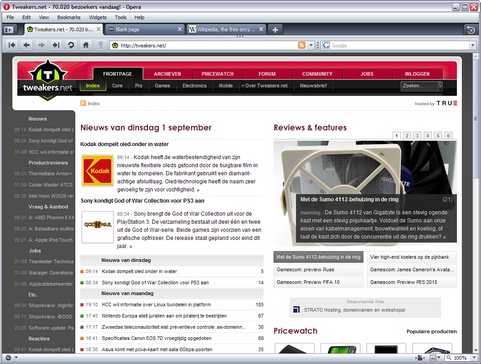The height and width of the screenshot is (364, 481).
Task: Click the tweakers.net logo
Action: point(47,80)
